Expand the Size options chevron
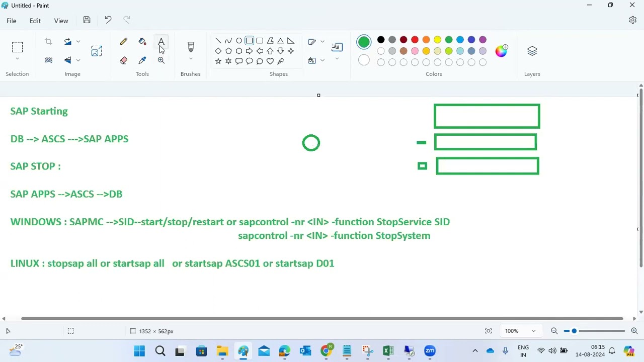644x362 pixels. [337, 59]
